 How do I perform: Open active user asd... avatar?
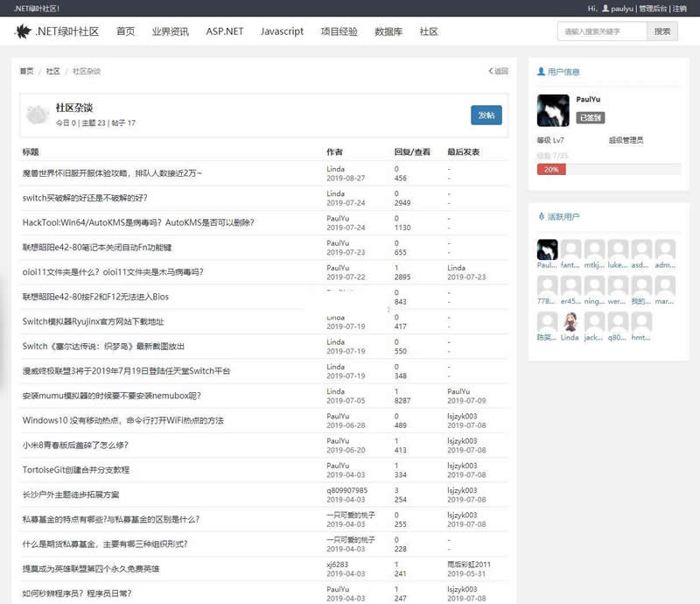pos(641,249)
